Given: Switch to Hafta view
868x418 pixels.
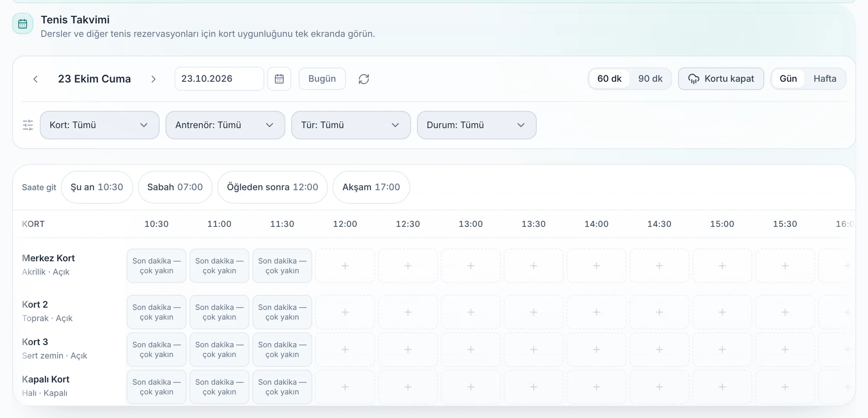Looking at the screenshot, I should click(824, 79).
